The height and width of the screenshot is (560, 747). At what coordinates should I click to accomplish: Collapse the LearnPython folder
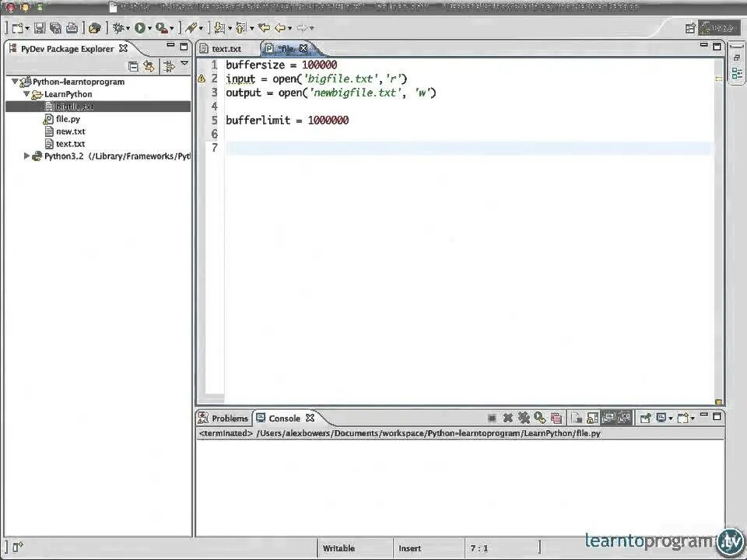(x=26, y=94)
